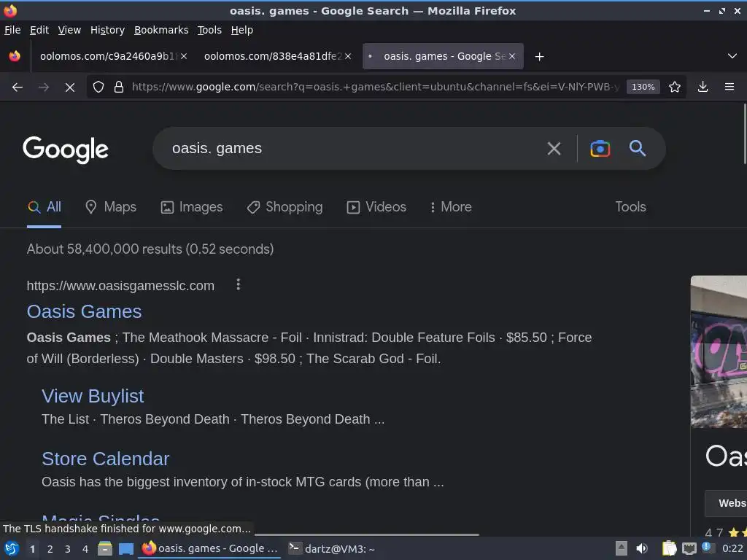Open notification tray icon with badge
Image resolution: width=747 pixels, height=560 pixels.
(708, 548)
